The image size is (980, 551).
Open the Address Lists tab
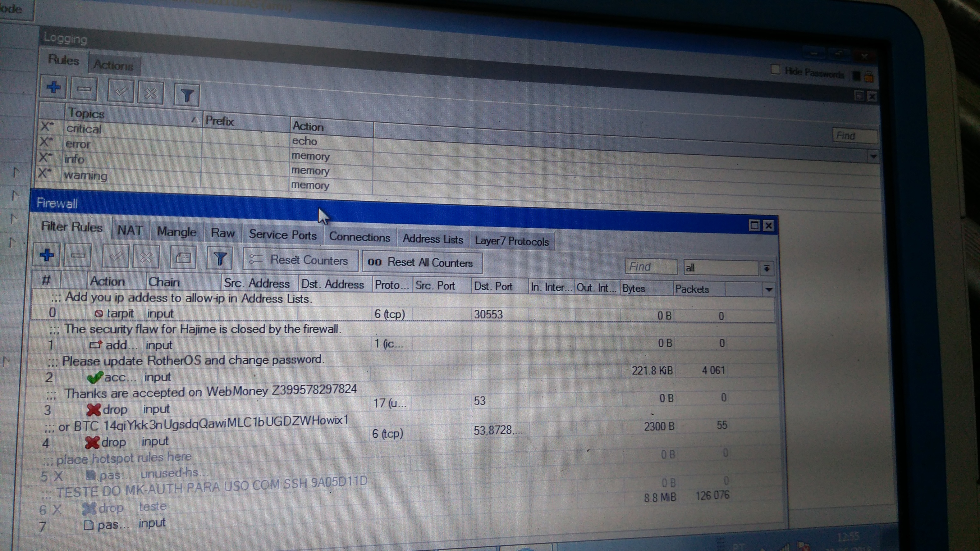[x=433, y=239]
